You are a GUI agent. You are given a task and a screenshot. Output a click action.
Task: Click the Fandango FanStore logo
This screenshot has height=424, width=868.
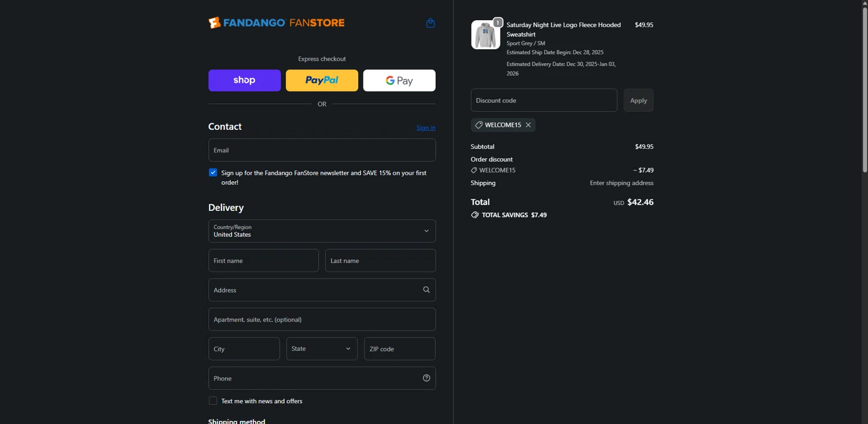pos(277,23)
